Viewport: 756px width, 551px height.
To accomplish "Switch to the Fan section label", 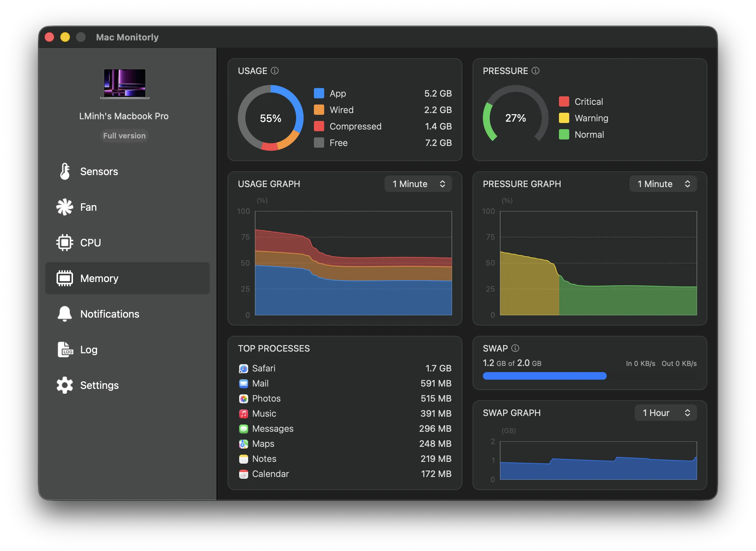I will (x=88, y=207).
